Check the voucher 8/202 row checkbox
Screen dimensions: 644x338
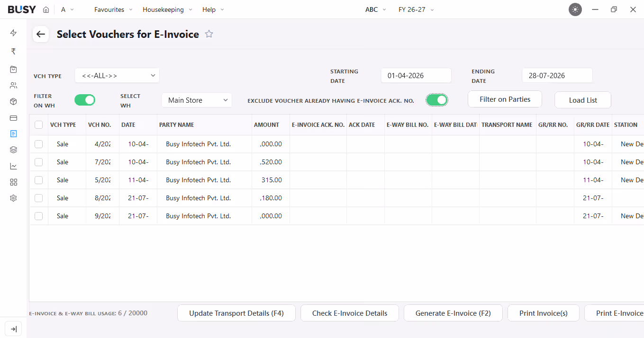coord(39,198)
